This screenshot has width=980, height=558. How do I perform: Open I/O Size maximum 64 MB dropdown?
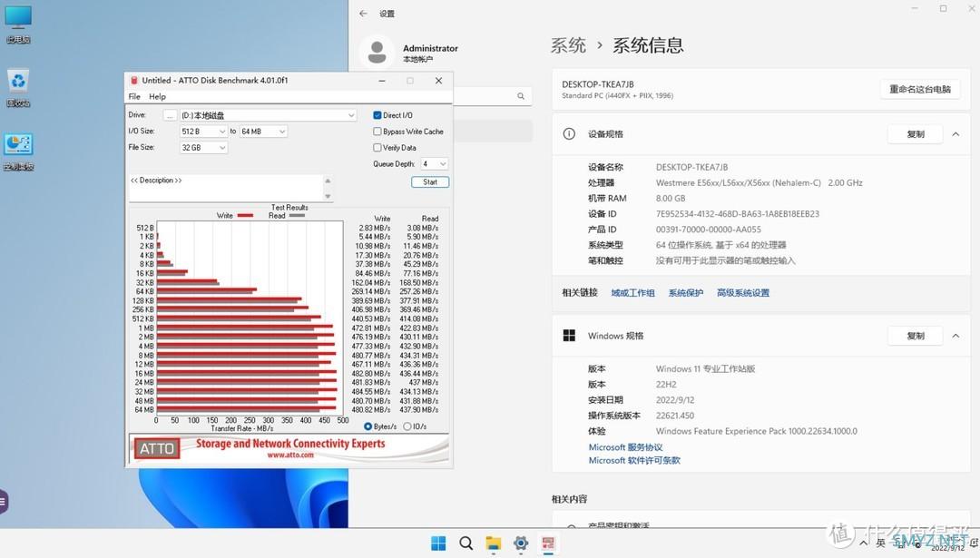(263, 132)
